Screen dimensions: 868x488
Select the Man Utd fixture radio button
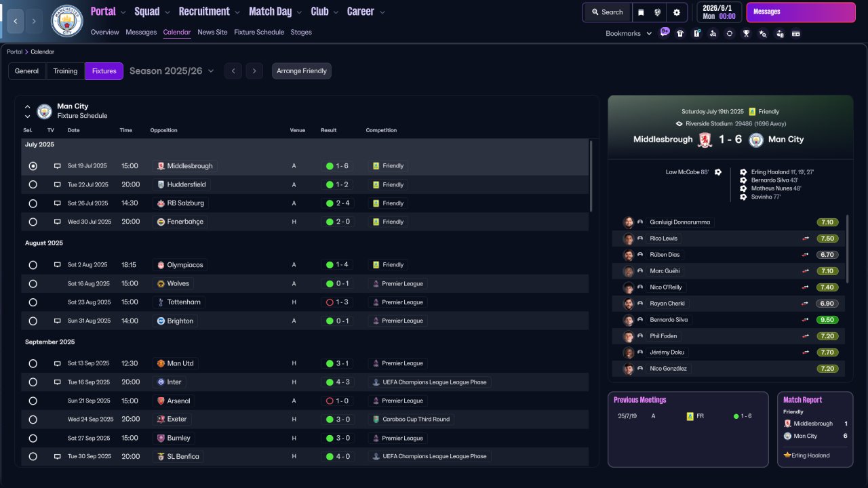pyautogui.click(x=33, y=363)
